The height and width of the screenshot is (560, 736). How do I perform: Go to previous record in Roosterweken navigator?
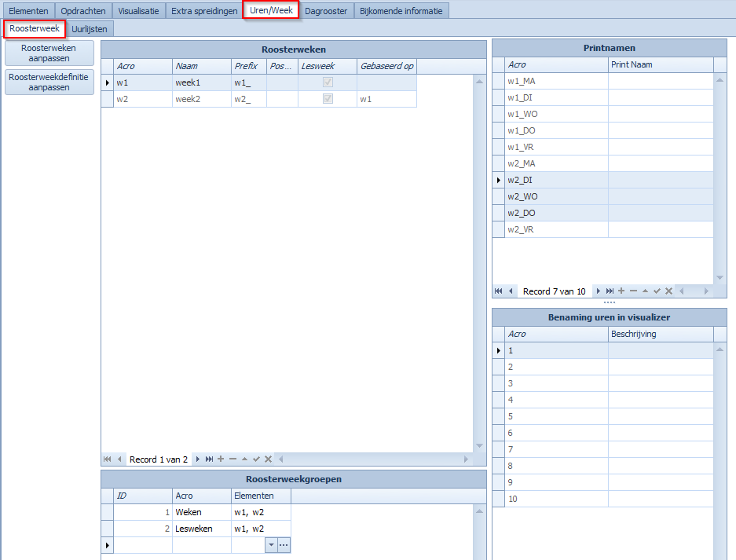119,459
